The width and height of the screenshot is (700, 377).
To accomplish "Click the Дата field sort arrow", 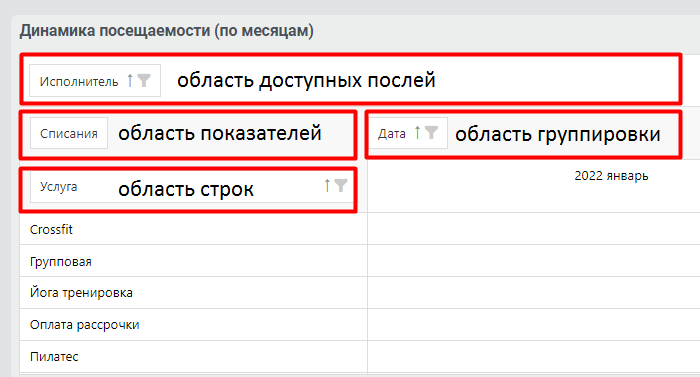I will (x=417, y=133).
